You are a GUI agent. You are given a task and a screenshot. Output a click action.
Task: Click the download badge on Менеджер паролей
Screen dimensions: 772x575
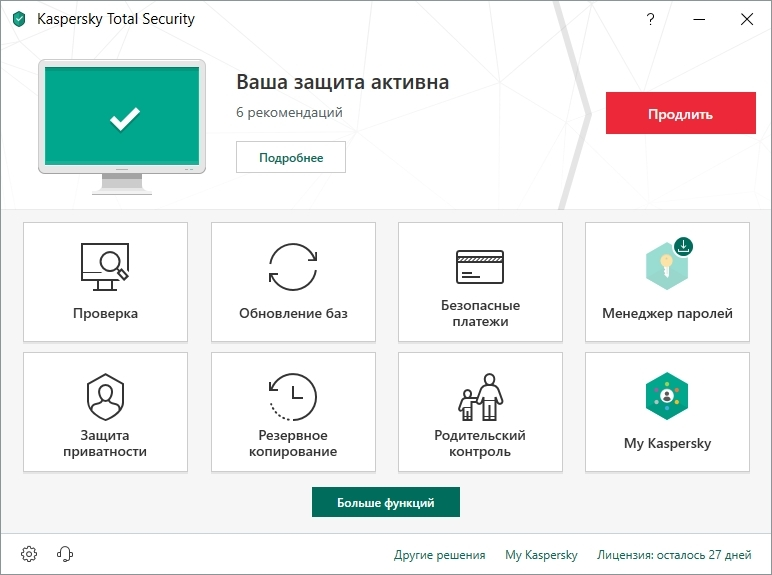point(683,246)
